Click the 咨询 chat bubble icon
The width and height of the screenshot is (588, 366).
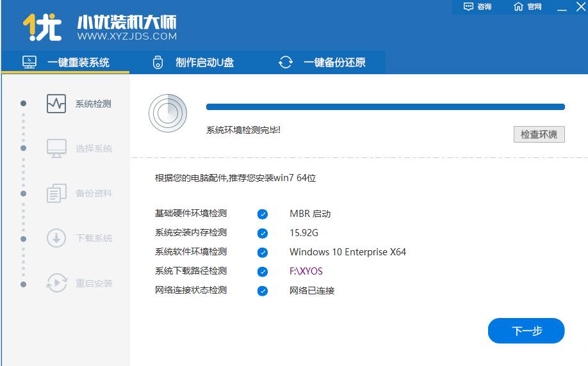468,7
